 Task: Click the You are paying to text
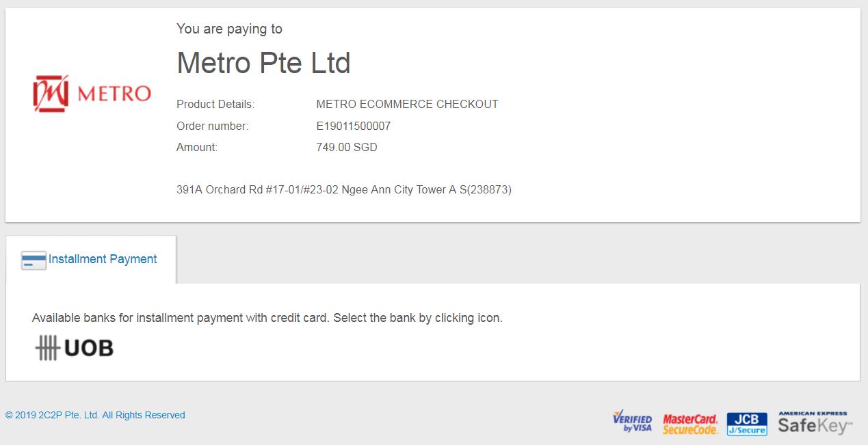tap(229, 29)
